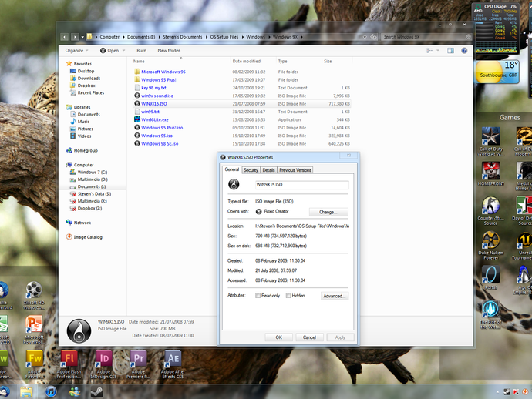Open the Microsoft Windows 95 folder
This screenshot has height=399, width=532.
[x=163, y=72]
